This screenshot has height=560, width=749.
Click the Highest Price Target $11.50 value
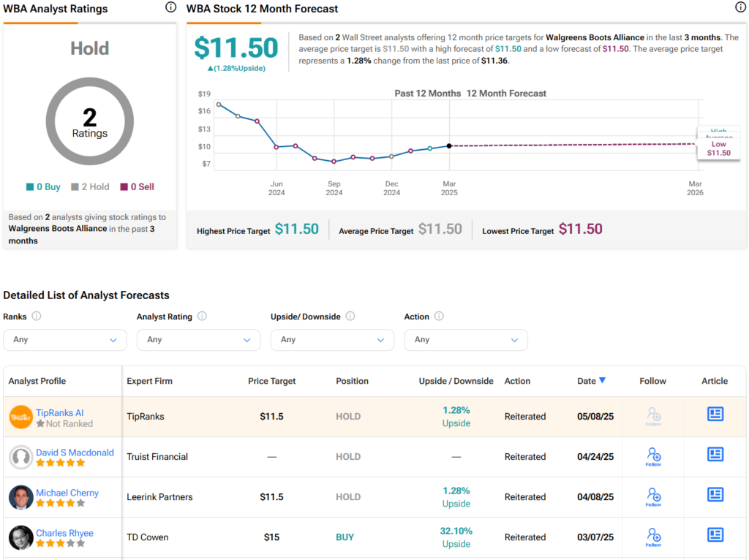297,229
